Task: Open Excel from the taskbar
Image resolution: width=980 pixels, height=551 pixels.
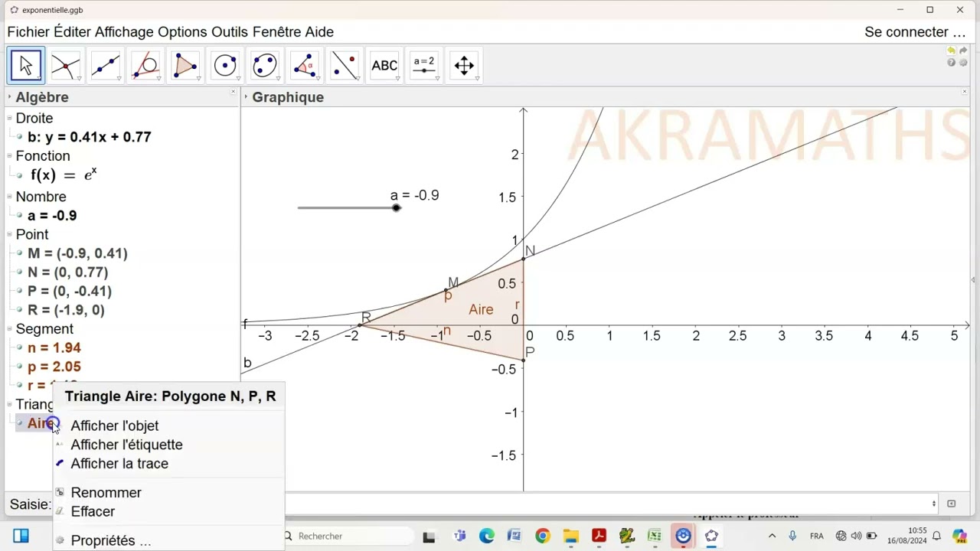Action: (655, 536)
